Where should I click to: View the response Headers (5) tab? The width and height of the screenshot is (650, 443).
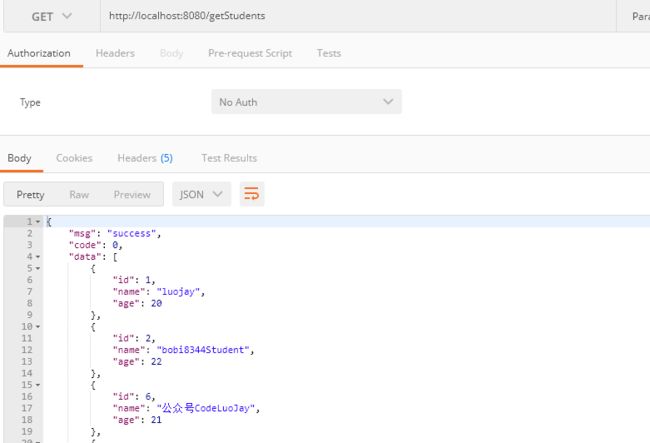point(144,158)
